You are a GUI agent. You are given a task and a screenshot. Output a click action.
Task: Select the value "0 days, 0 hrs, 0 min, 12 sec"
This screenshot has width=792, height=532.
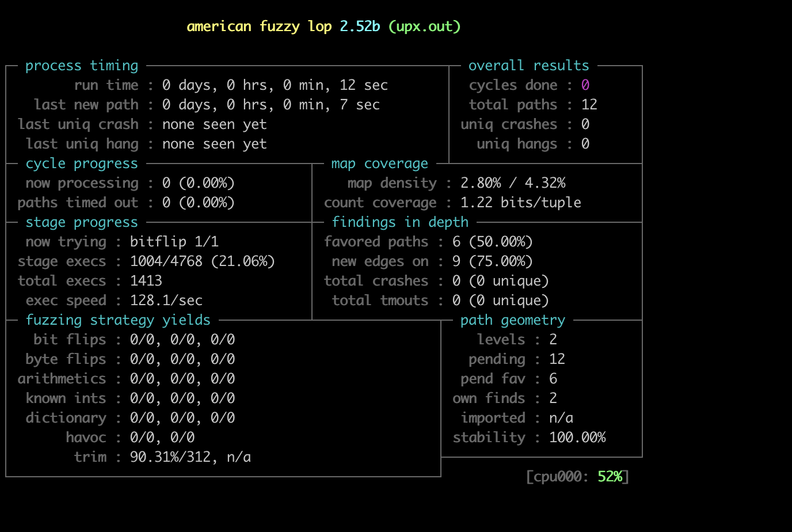[x=275, y=85]
